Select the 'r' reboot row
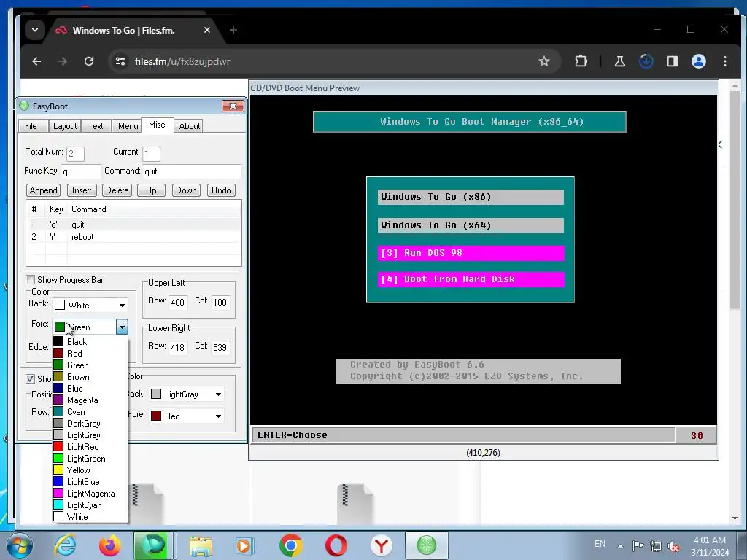The height and width of the screenshot is (560, 747). (x=134, y=237)
